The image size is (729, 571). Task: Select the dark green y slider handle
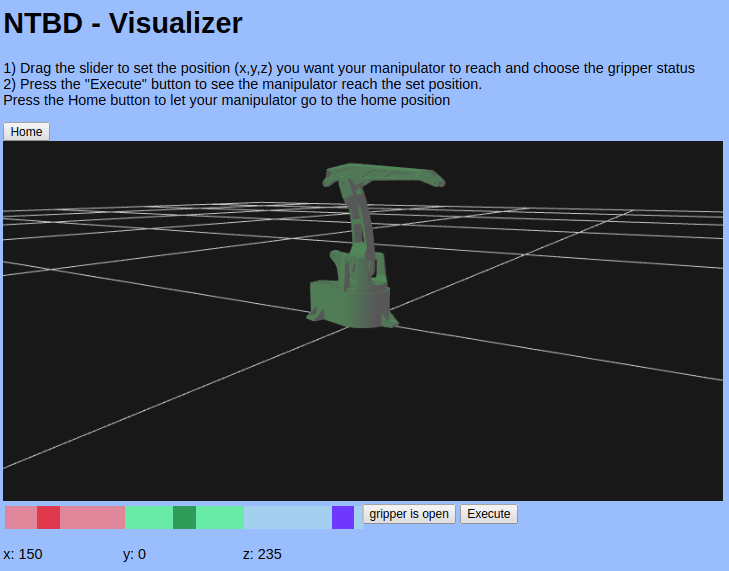point(184,517)
